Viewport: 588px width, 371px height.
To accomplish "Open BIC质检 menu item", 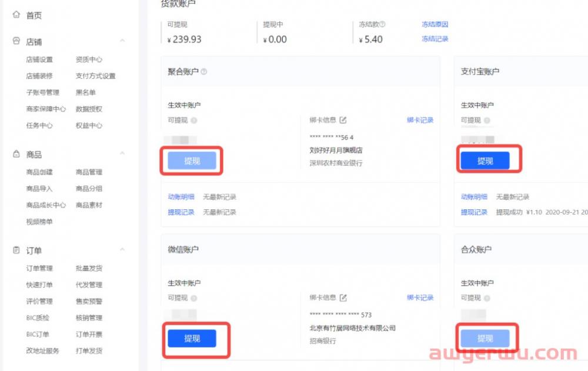I will (x=38, y=317).
